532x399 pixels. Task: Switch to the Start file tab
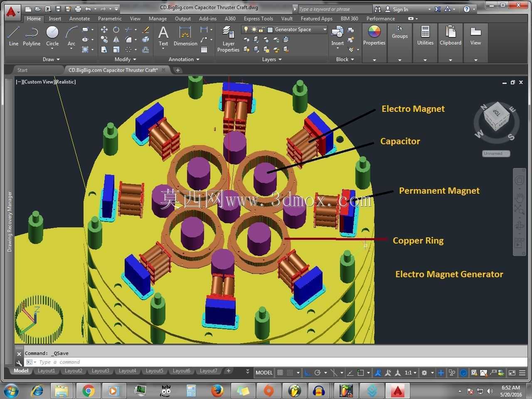pyautogui.click(x=22, y=70)
